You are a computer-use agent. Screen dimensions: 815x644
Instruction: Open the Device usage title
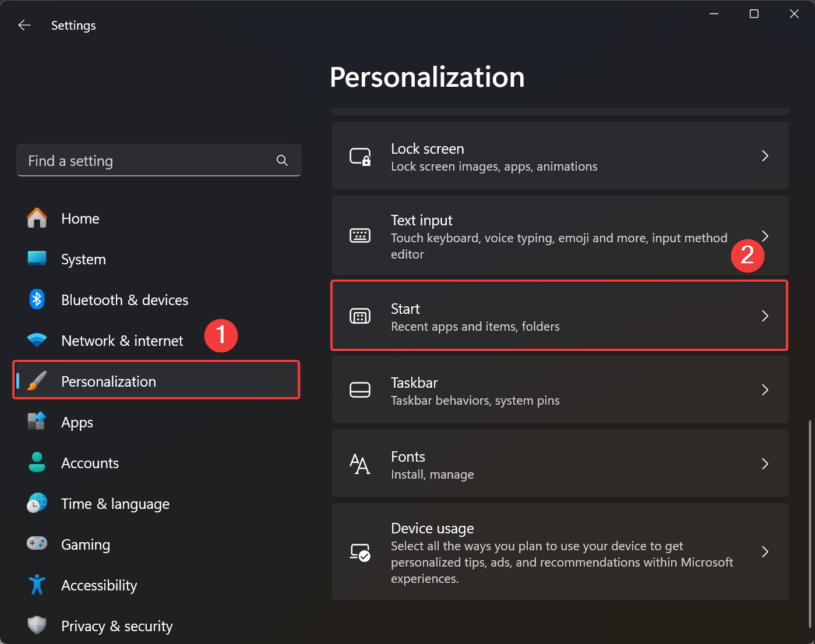click(x=432, y=528)
